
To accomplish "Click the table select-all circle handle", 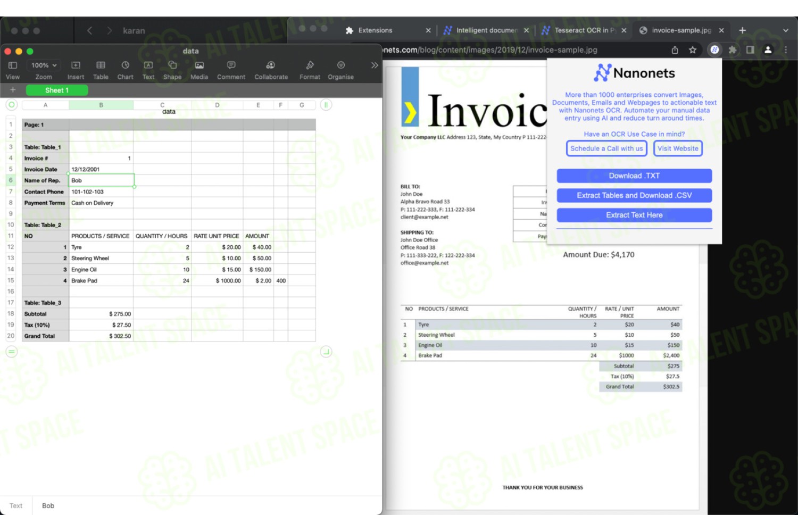I will 12,105.
